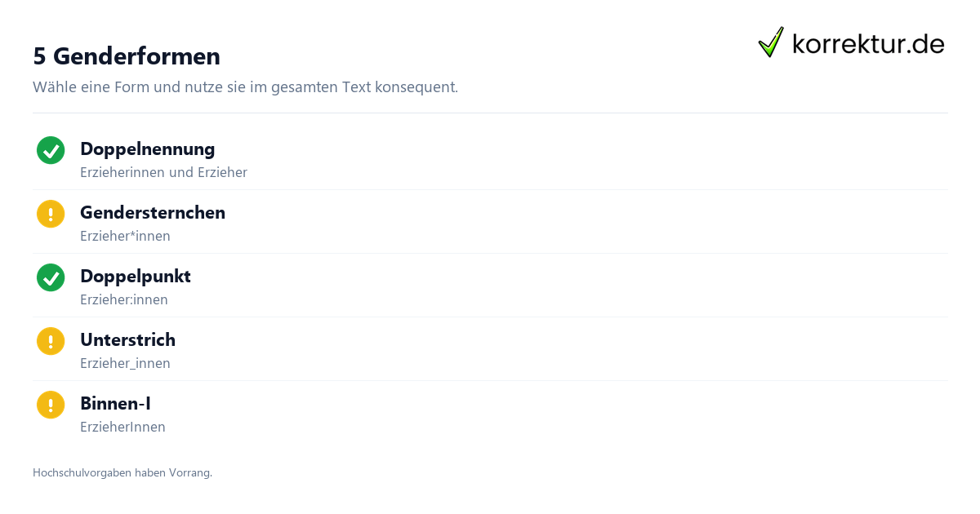980x514 pixels.
Task: Click the green checkmark icon beside Doppelpunkt
Action: pyautogui.click(x=51, y=277)
